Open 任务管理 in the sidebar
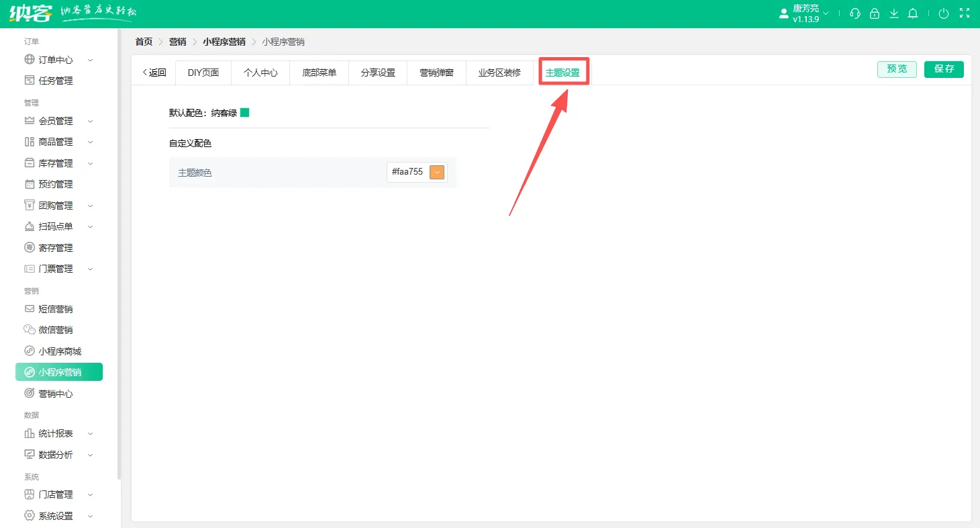The width and height of the screenshot is (980, 528). (56, 81)
